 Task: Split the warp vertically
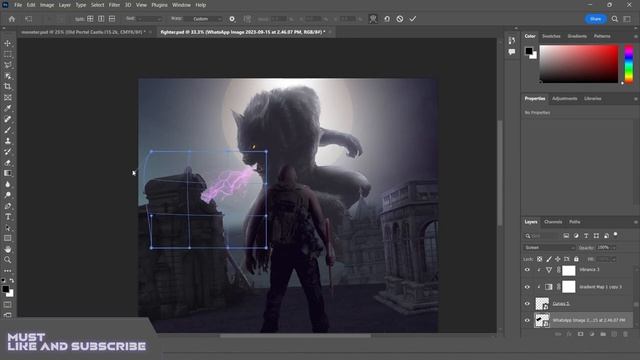coord(101,19)
